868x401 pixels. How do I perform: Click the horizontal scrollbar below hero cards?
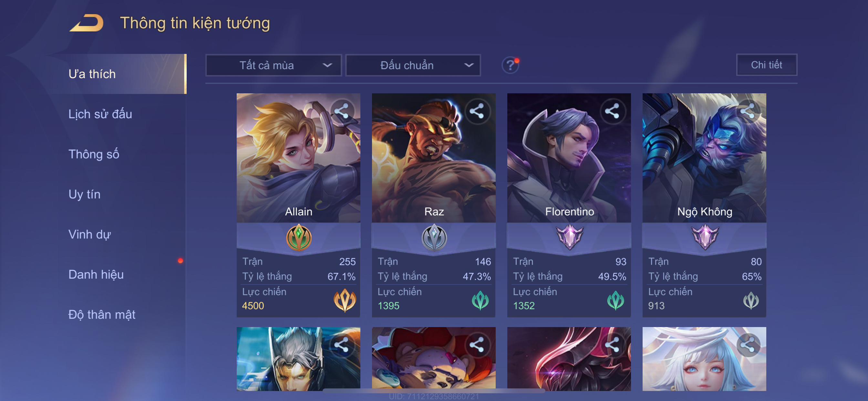(x=434, y=391)
